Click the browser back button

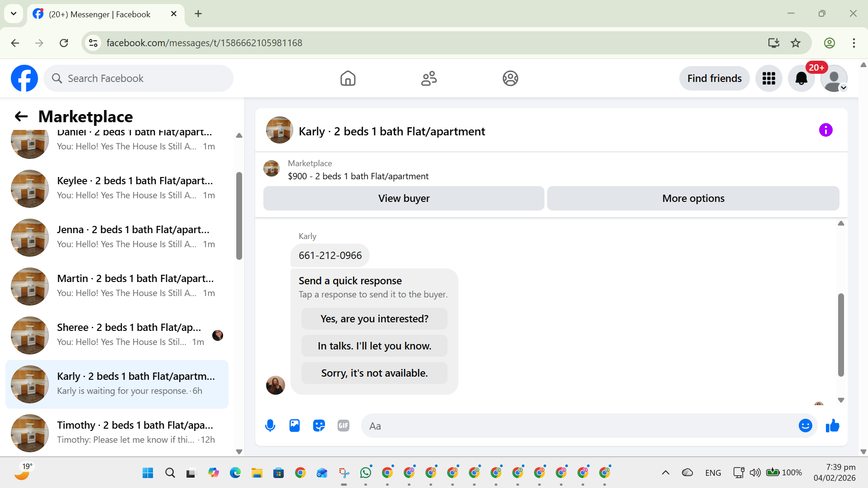[x=15, y=43]
